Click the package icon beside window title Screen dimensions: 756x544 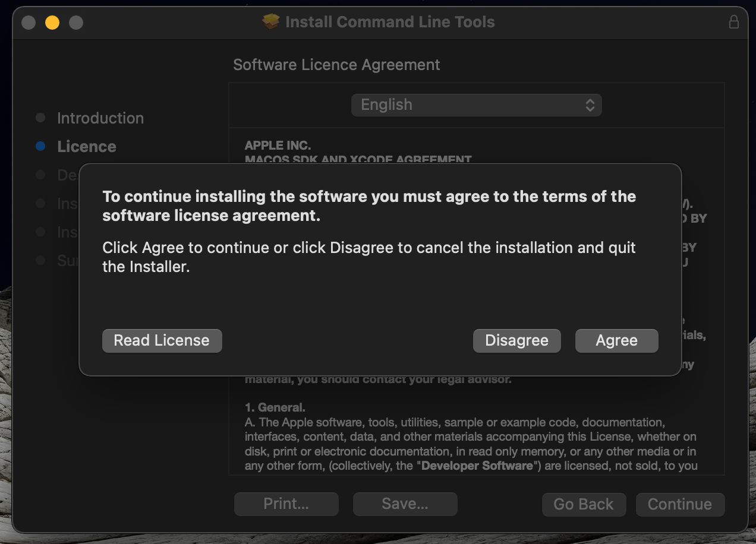click(x=271, y=22)
